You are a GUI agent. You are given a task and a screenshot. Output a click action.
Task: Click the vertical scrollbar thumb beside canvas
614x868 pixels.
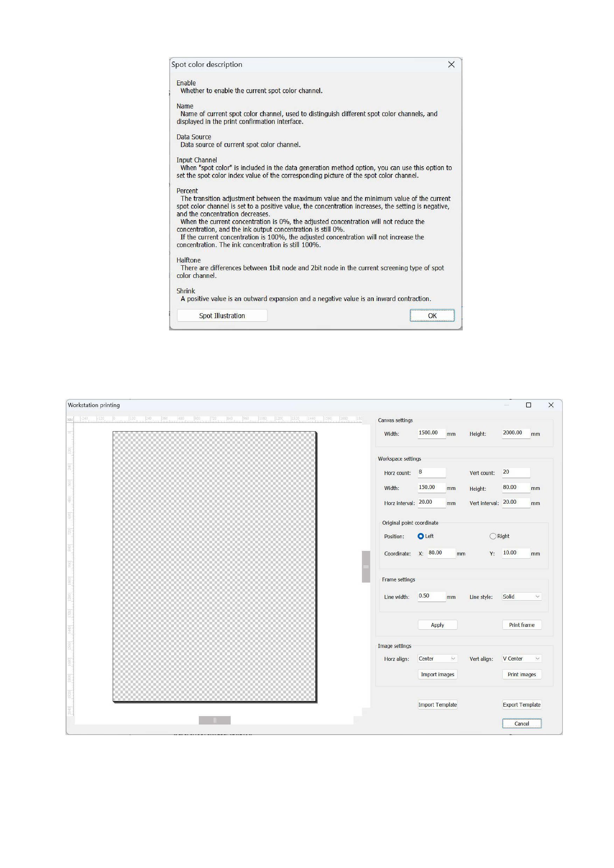pos(365,567)
